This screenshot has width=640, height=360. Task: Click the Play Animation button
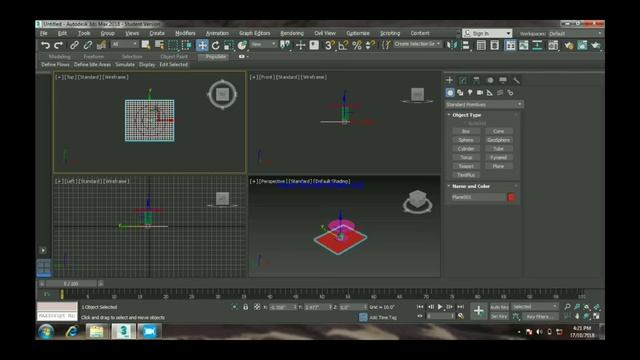[440, 307]
